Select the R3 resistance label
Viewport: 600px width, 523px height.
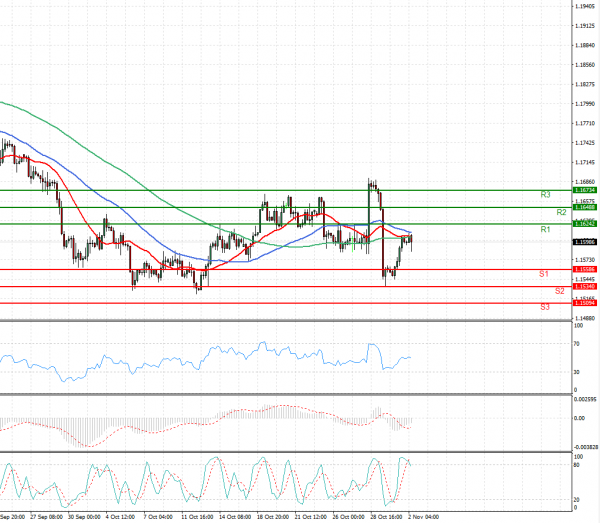point(545,195)
